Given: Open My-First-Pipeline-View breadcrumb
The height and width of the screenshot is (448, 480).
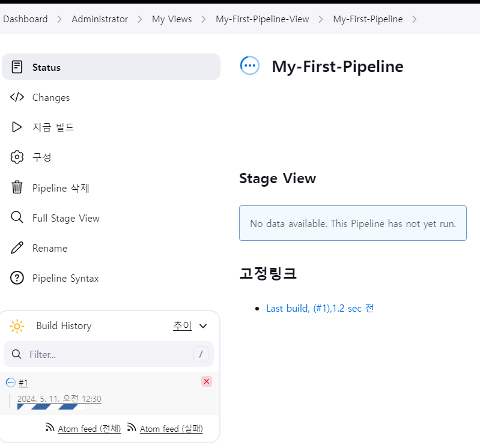Looking at the screenshot, I should pyautogui.click(x=262, y=19).
